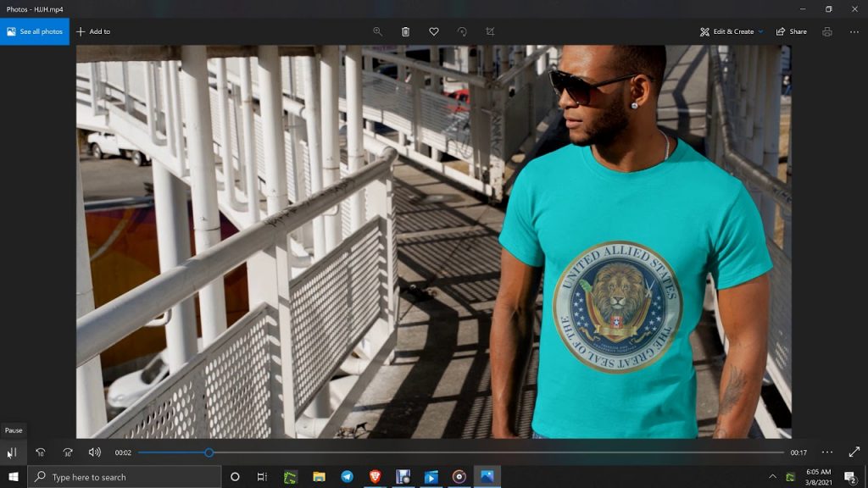Viewport: 868px width, 488px height.
Task: Minimize the Photos window
Action: (x=803, y=8)
